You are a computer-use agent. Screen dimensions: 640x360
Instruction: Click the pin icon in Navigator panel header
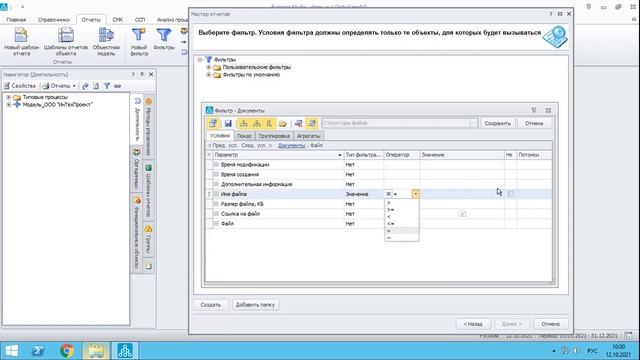click(x=142, y=74)
